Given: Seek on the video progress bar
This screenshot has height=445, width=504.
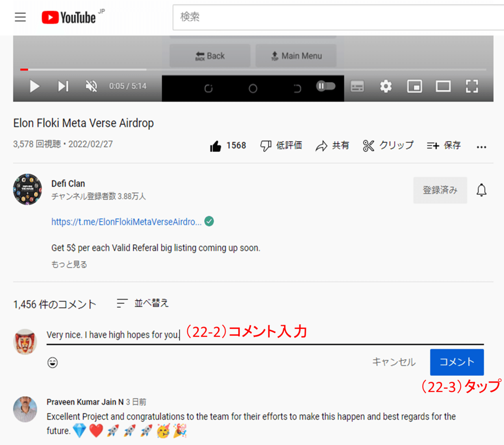Looking at the screenshot, I should [253, 70].
